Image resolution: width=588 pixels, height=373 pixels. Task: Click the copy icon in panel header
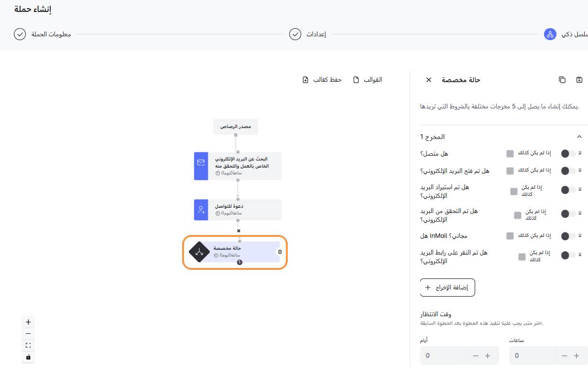click(562, 80)
